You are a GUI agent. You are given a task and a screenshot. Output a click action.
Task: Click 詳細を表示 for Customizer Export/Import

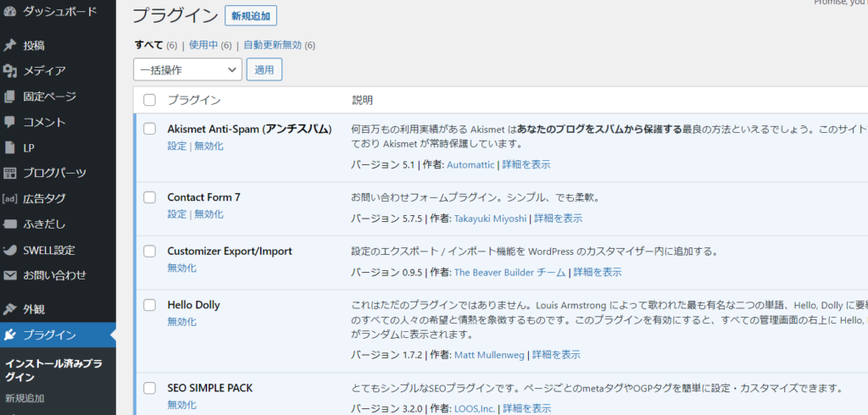pyautogui.click(x=598, y=272)
